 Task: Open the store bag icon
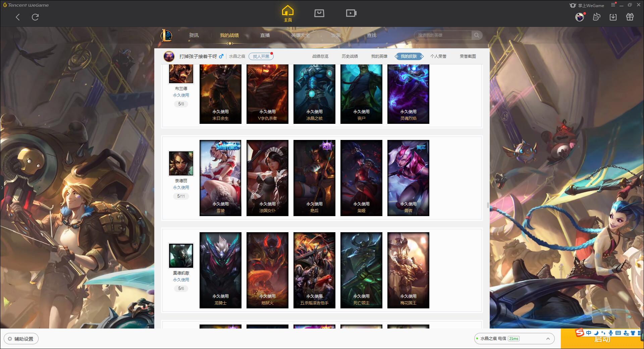click(319, 13)
